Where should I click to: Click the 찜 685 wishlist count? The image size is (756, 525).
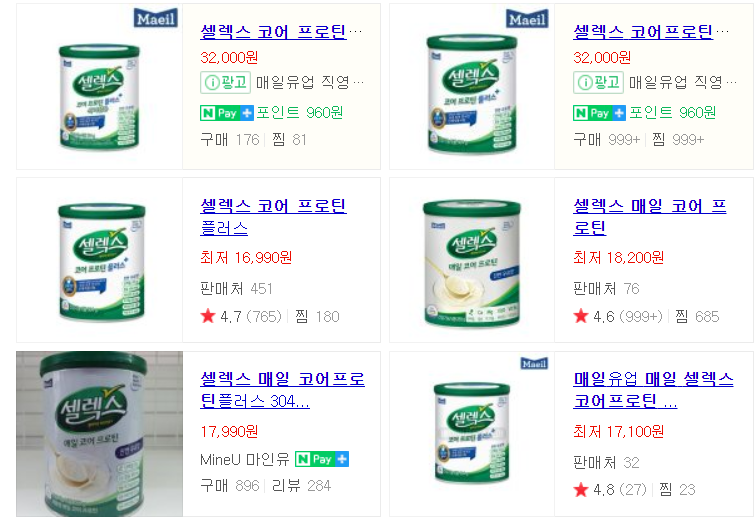click(x=697, y=316)
